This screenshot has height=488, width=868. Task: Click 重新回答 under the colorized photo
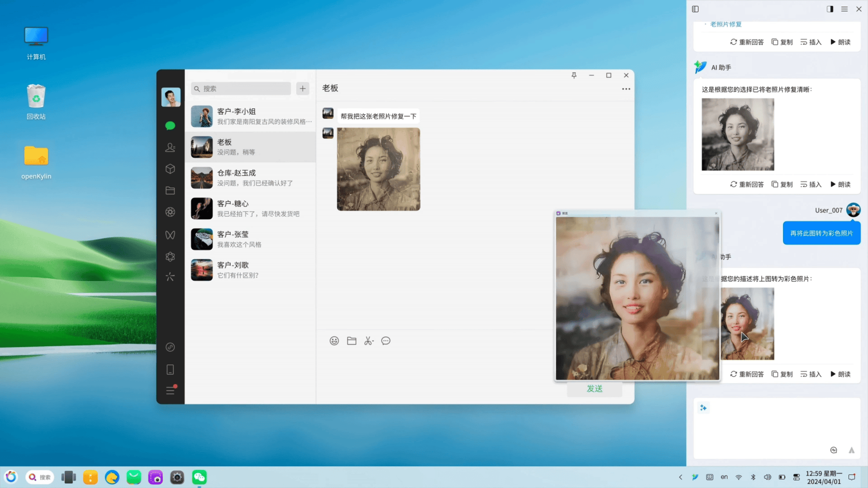coord(747,374)
